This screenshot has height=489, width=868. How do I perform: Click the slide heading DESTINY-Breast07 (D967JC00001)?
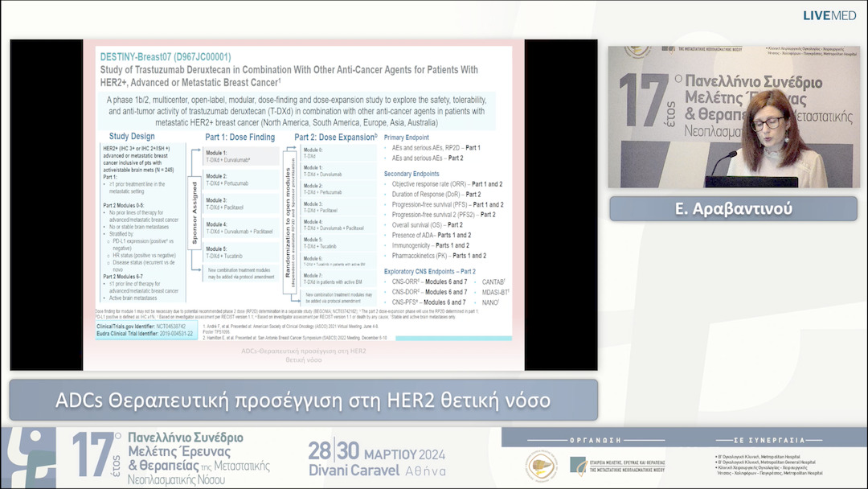coord(166,56)
